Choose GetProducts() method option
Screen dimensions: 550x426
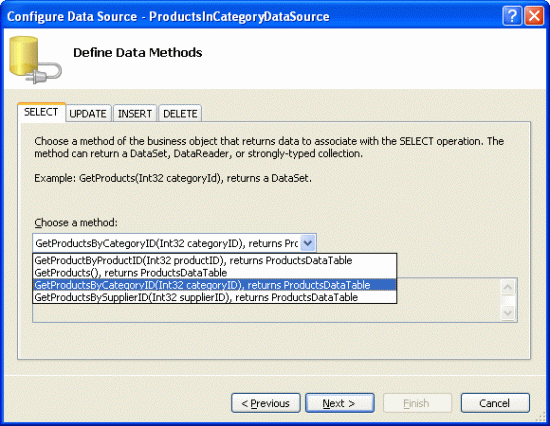214,273
